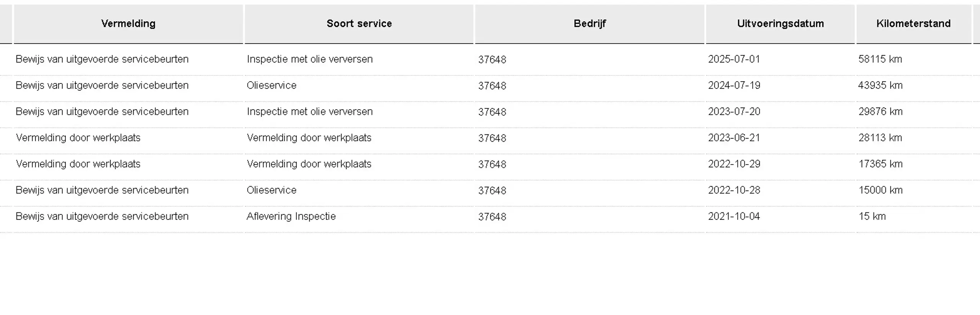
Task: Click the 28113 km mileage cell
Action: (880, 138)
